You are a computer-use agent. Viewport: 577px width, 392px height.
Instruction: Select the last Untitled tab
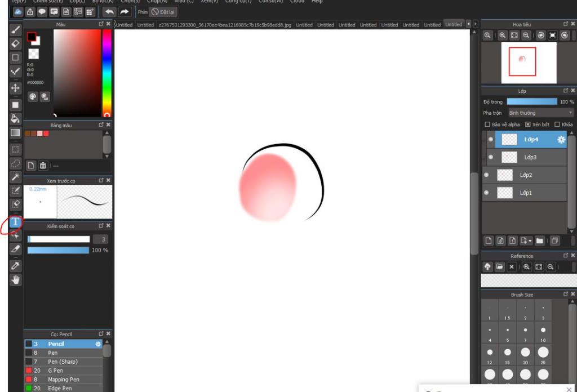click(x=454, y=24)
